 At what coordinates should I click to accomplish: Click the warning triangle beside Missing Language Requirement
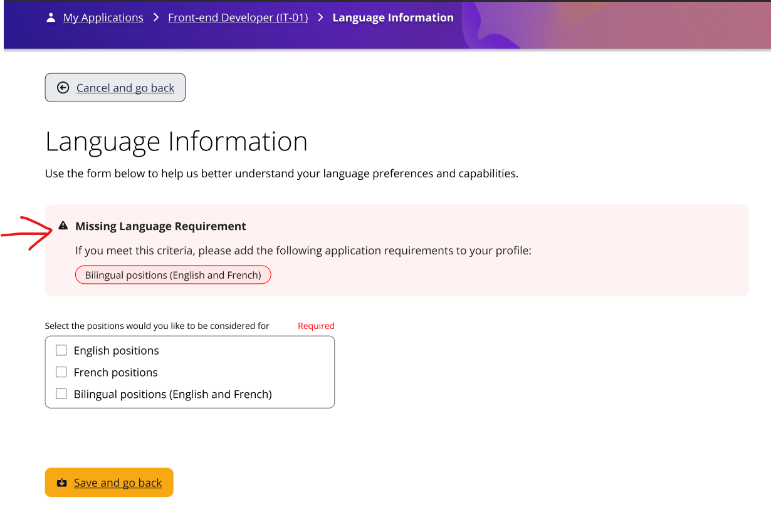coord(63,225)
